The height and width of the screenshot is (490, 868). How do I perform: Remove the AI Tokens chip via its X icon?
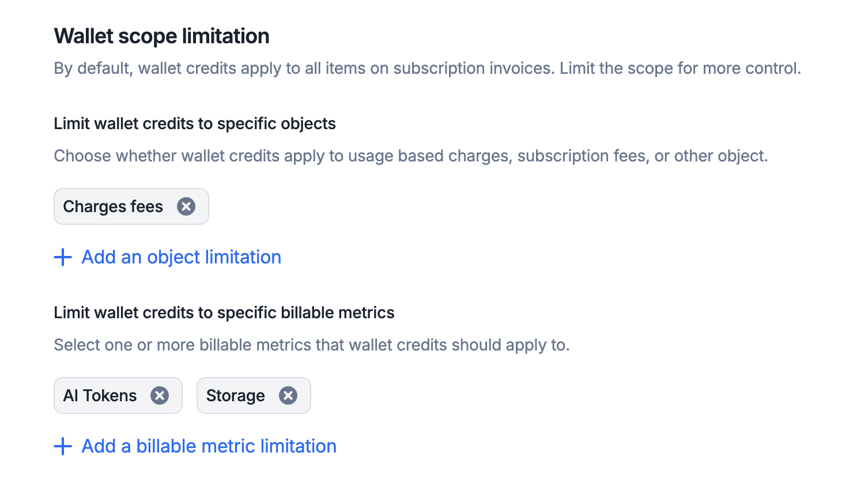click(160, 395)
